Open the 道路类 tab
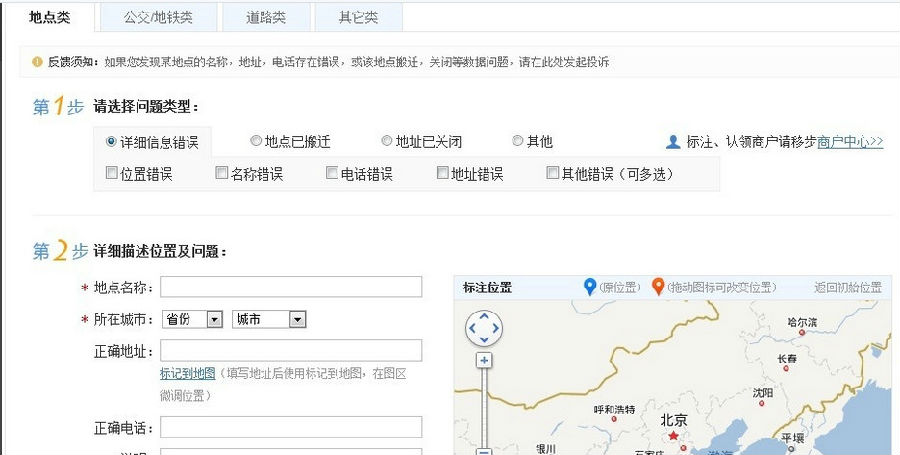Viewport: 900px width, 455px height. tap(266, 18)
